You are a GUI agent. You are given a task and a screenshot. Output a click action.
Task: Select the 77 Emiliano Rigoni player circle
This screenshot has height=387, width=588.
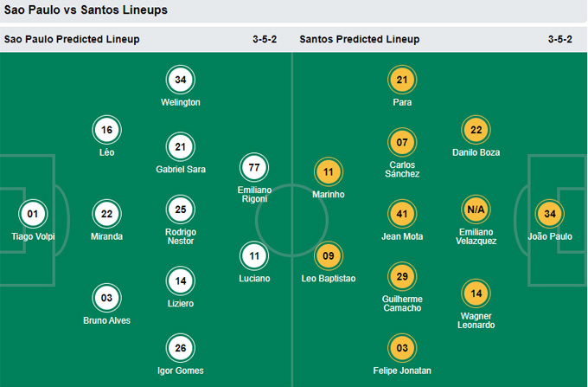click(254, 167)
